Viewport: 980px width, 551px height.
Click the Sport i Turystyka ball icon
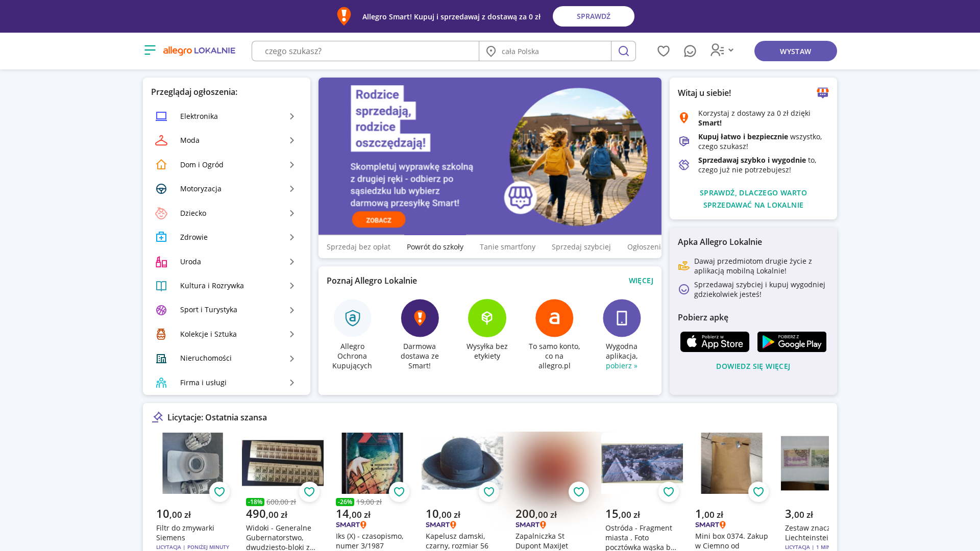click(x=161, y=310)
